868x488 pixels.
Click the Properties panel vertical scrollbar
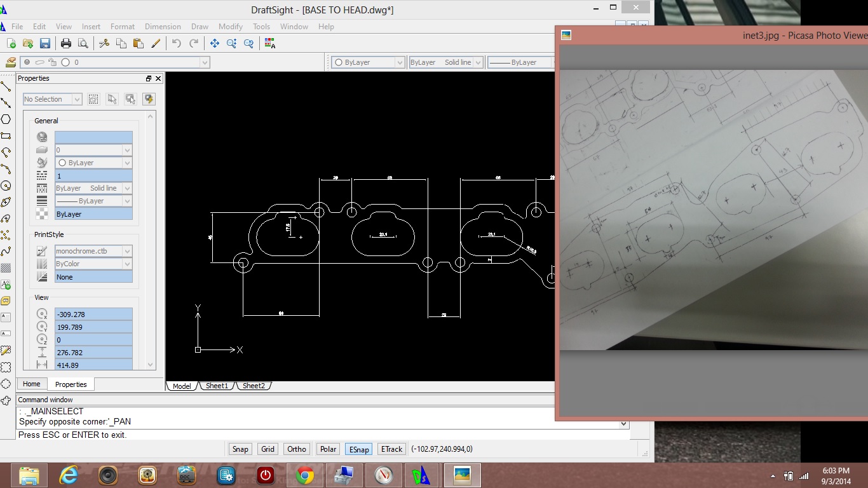tap(151, 240)
